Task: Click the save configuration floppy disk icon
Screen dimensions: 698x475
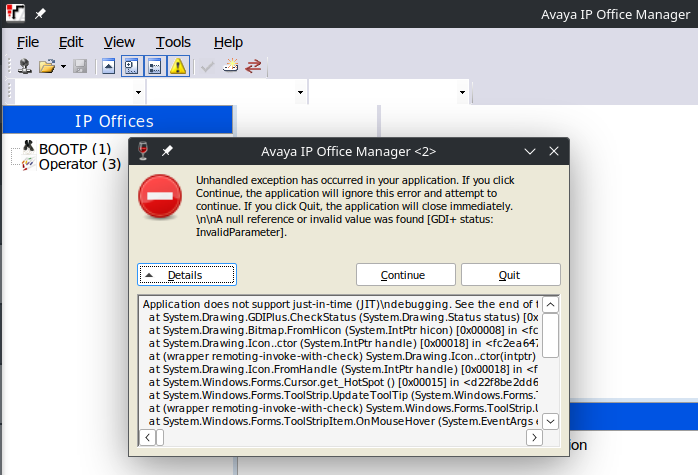Action: 80,66
